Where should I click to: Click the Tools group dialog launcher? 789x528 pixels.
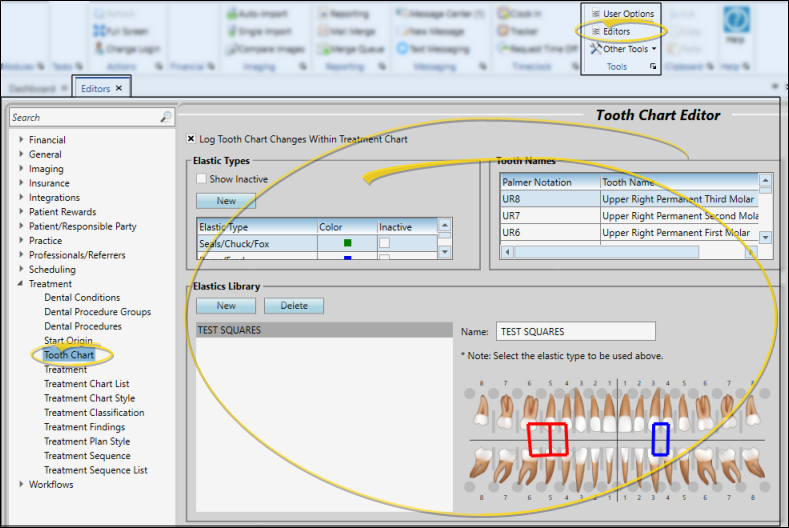[x=654, y=66]
